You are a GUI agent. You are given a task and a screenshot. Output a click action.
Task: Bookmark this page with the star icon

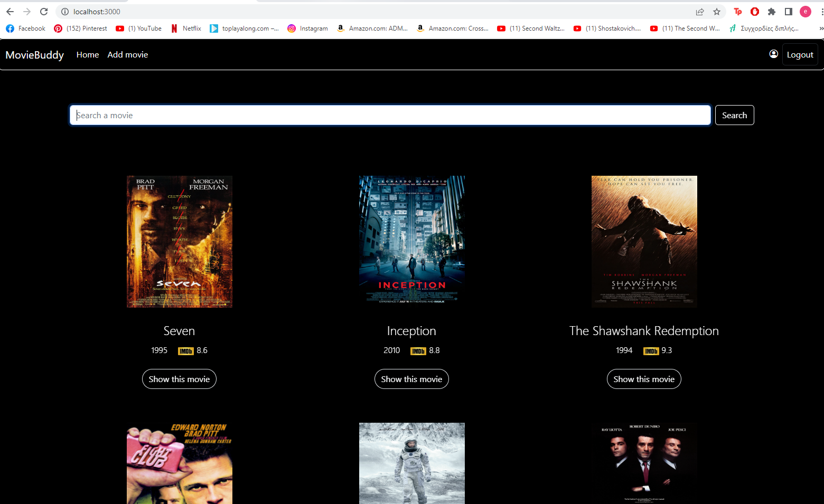point(716,11)
